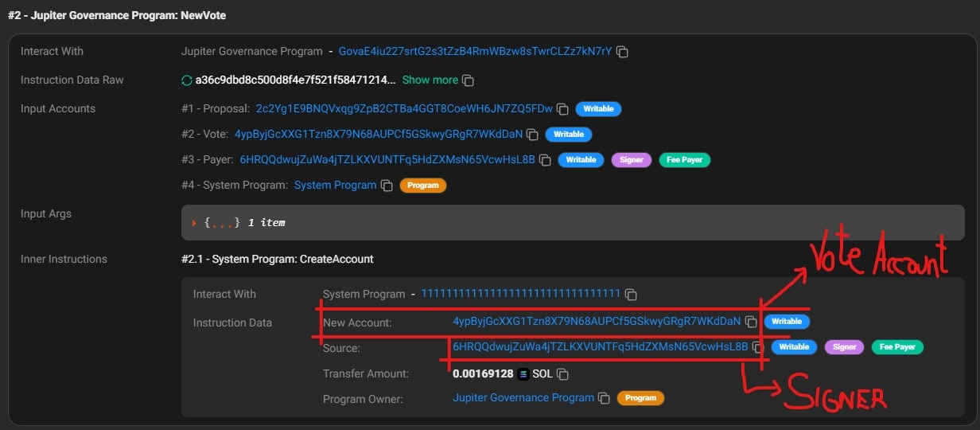Click Signer badge on #3 Payer row

point(632,160)
